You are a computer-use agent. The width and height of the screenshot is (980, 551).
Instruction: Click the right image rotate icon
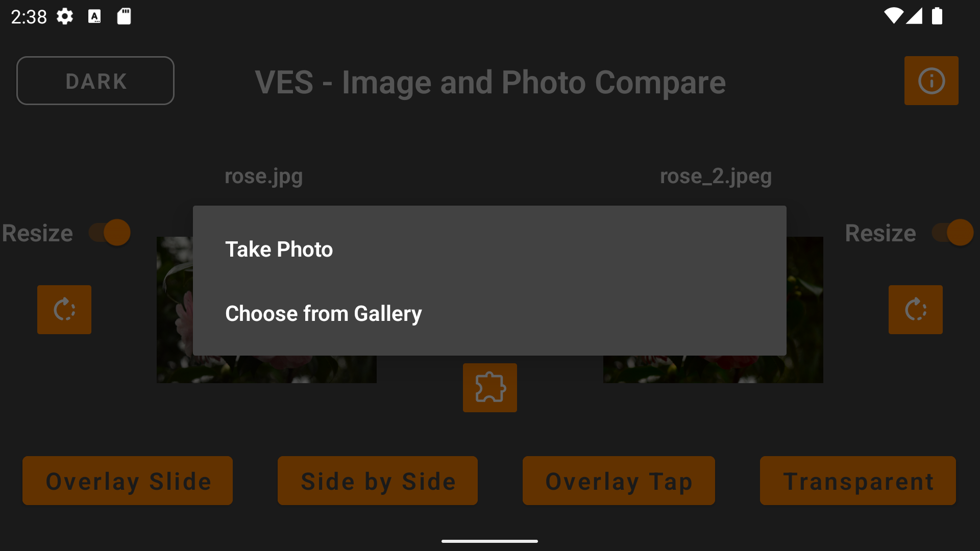[x=915, y=310]
